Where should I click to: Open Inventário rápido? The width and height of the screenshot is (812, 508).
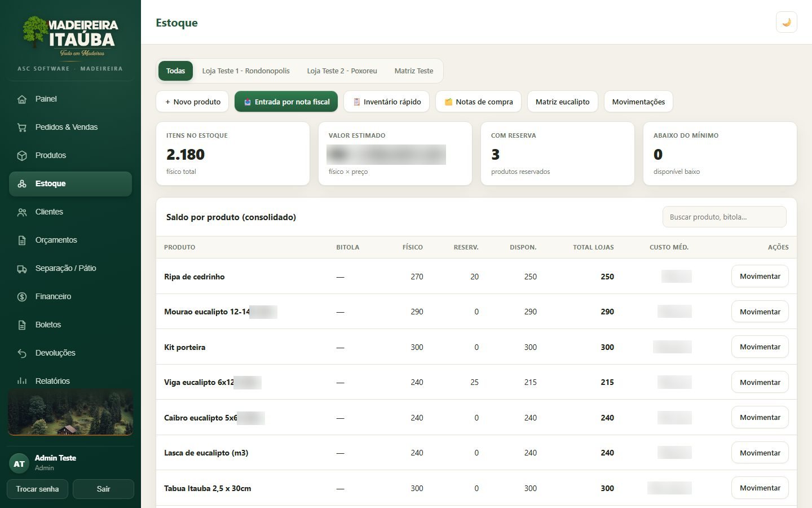[x=386, y=102]
